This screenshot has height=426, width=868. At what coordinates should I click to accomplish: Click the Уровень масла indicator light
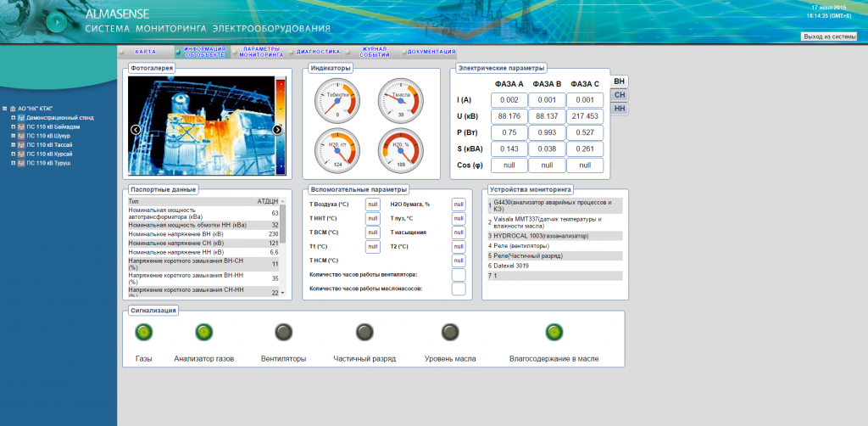(450, 332)
